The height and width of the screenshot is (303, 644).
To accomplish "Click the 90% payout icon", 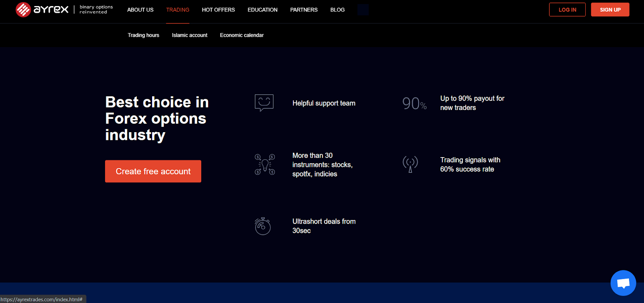I will tap(414, 104).
